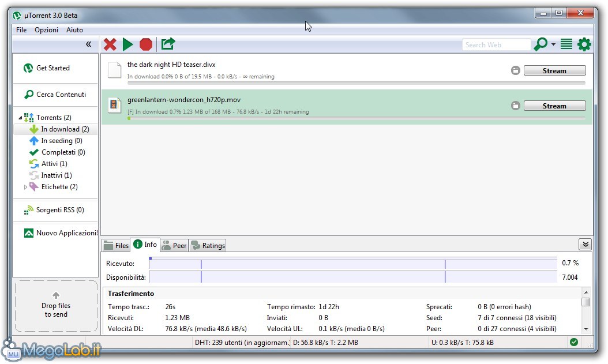This screenshot has height=364, width=608.
Task: Click the green network status checkmark icon
Action: pyautogui.click(x=574, y=342)
